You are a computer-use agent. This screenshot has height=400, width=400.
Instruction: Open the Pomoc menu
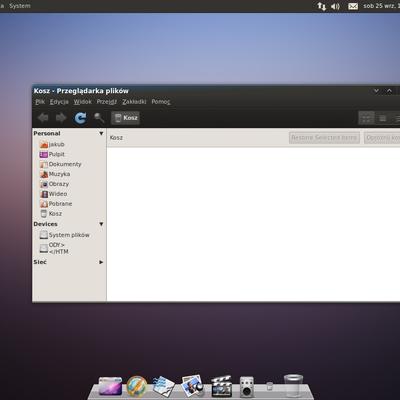pyautogui.click(x=161, y=102)
